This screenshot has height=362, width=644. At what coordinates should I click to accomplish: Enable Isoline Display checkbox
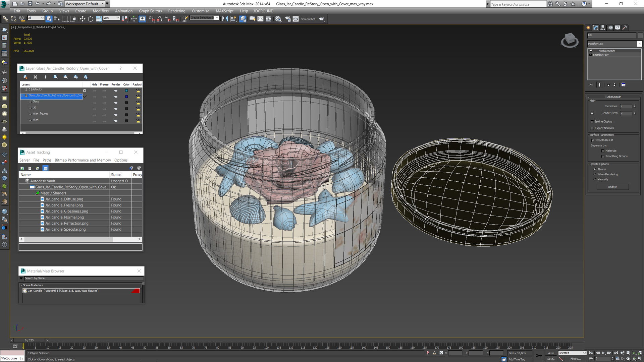pos(592,122)
